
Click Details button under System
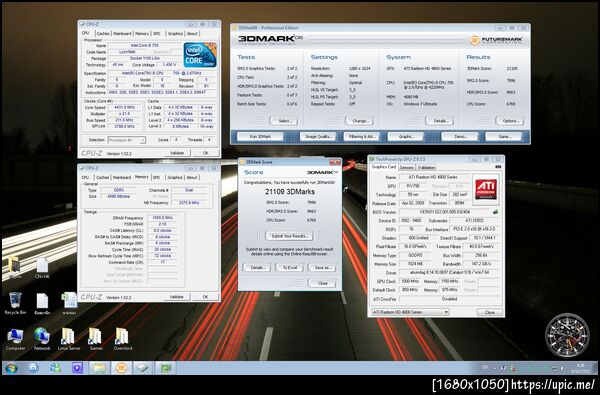440,121
